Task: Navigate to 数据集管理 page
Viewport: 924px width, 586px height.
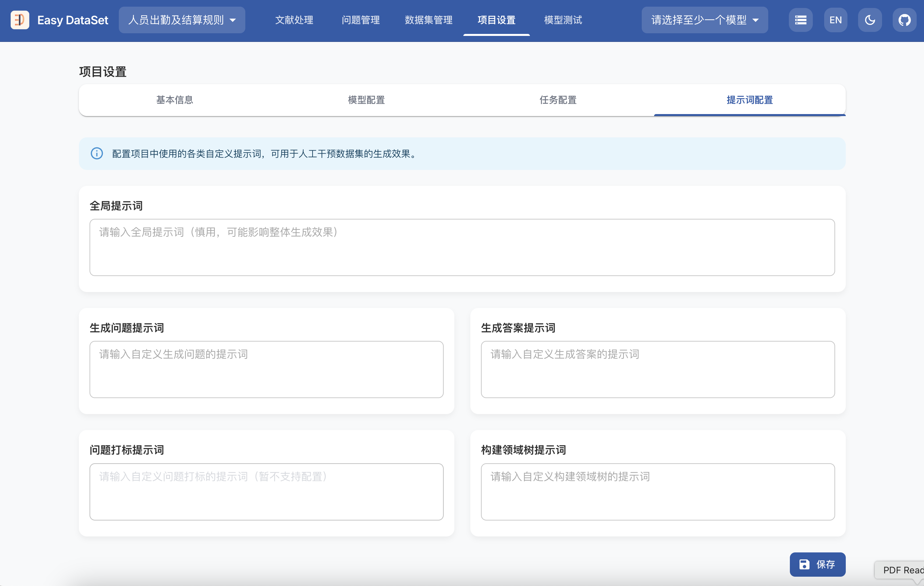Action: 428,20
